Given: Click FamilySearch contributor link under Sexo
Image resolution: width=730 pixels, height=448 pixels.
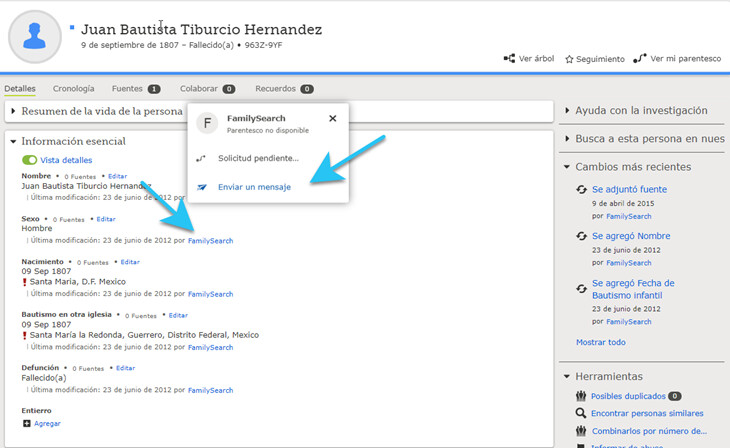Looking at the screenshot, I should coord(210,241).
